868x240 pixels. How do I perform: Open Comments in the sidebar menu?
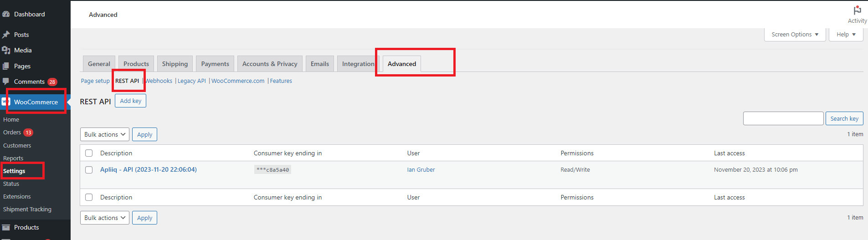29,82
